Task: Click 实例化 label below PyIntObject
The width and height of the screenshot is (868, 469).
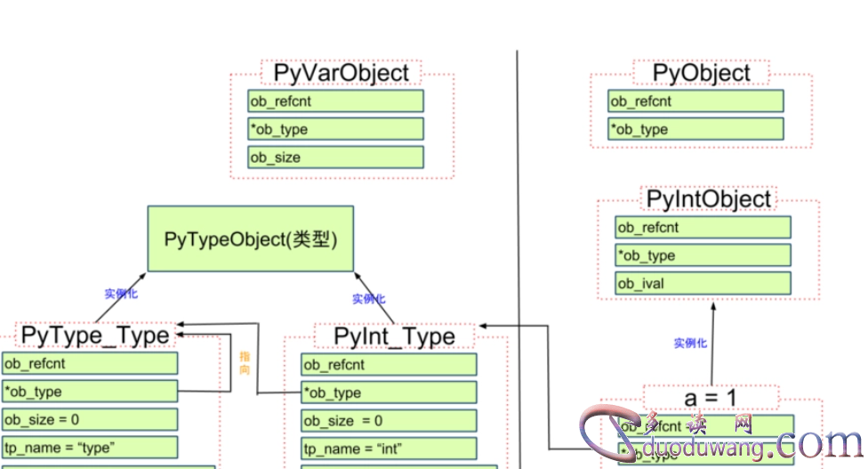Action: click(690, 344)
